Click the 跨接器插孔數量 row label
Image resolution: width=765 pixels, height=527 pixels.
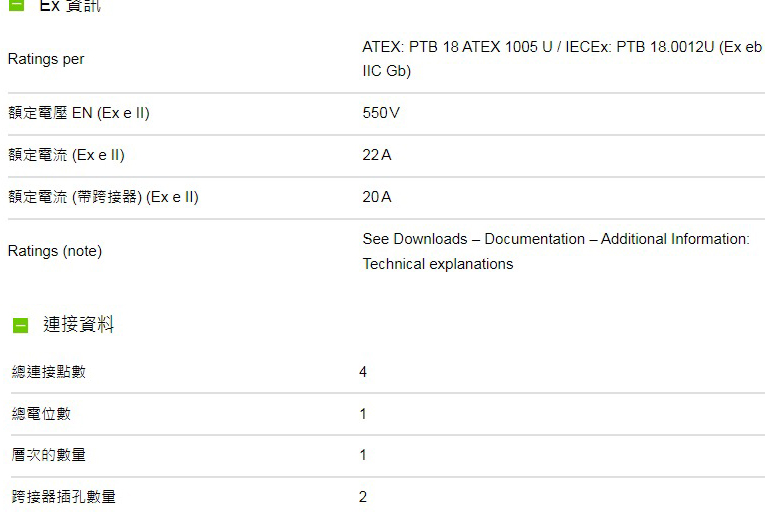click(x=63, y=497)
